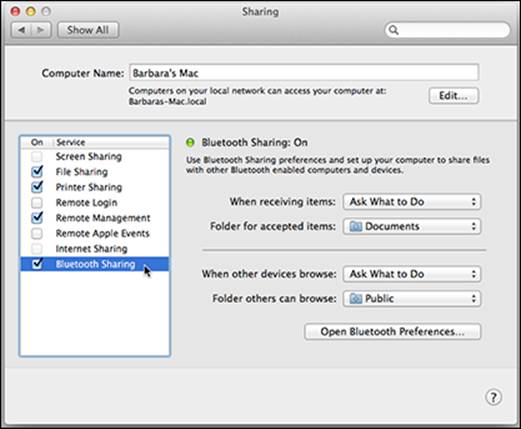Open the Folder for accepted items dropdown
This screenshot has height=429, width=521.
click(x=412, y=226)
